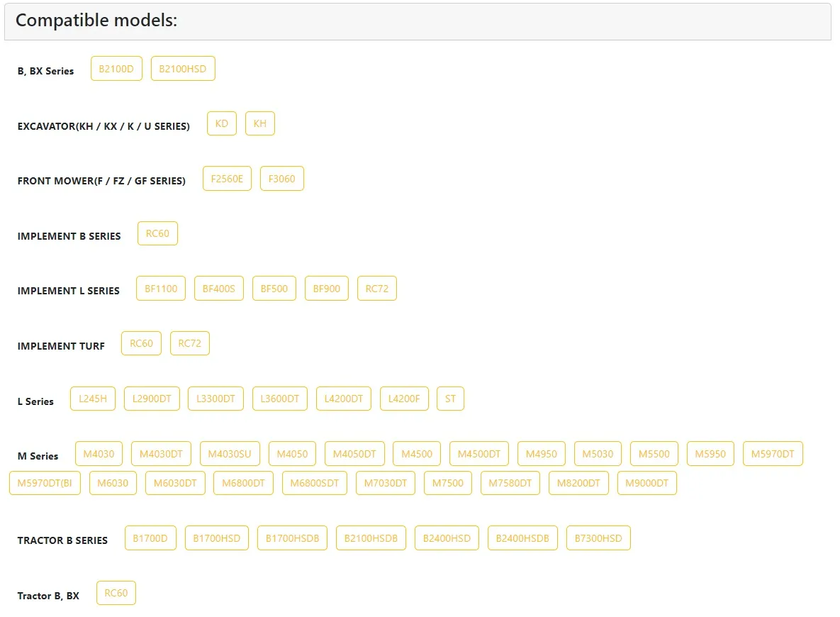Click the M5950 model tag

tap(710, 453)
